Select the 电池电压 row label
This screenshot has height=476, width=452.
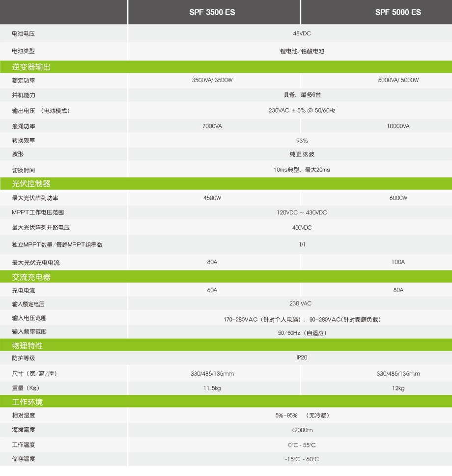pyautogui.click(x=24, y=34)
